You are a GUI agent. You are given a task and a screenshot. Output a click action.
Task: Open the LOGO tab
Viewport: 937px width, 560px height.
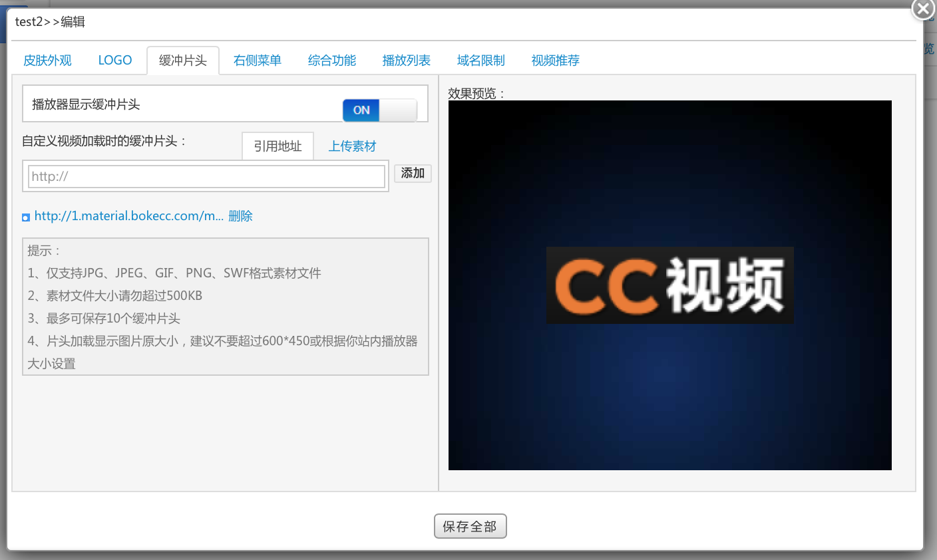(x=115, y=61)
